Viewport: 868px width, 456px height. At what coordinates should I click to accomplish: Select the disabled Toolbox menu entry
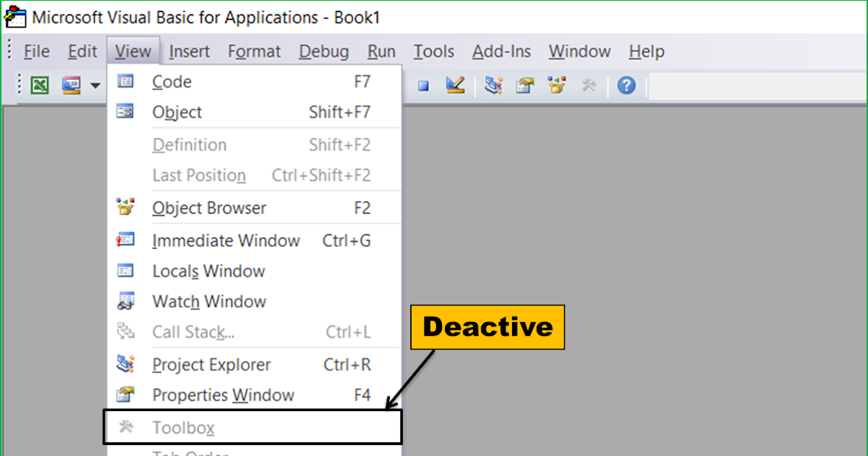point(252,428)
